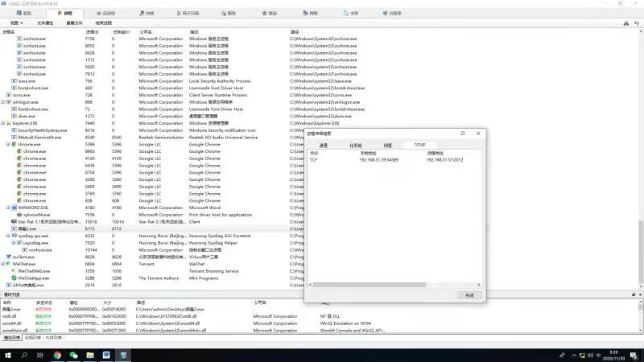
Task: Open the 网络 tab
Action: pyautogui.click(x=310, y=13)
